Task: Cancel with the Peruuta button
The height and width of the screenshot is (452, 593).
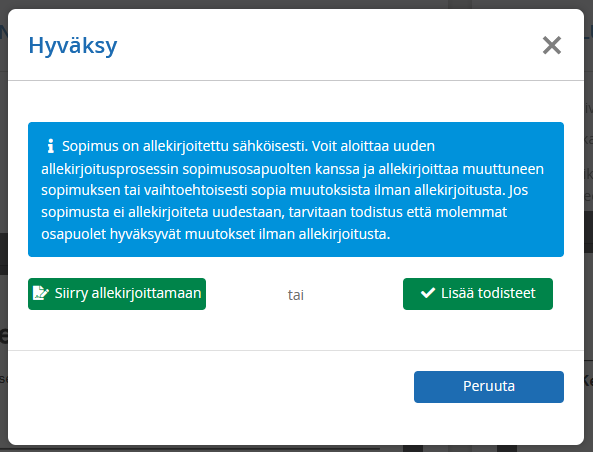Action: tap(489, 387)
